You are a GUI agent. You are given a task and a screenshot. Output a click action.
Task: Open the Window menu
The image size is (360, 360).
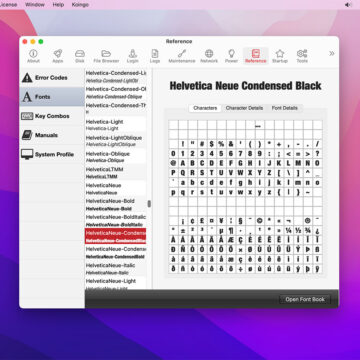point(35,5)
